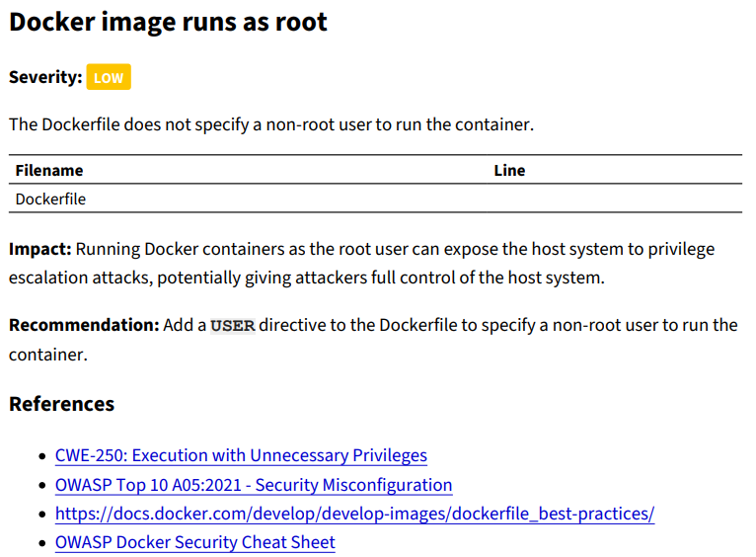Click the Filename column header

click(49, 170)
